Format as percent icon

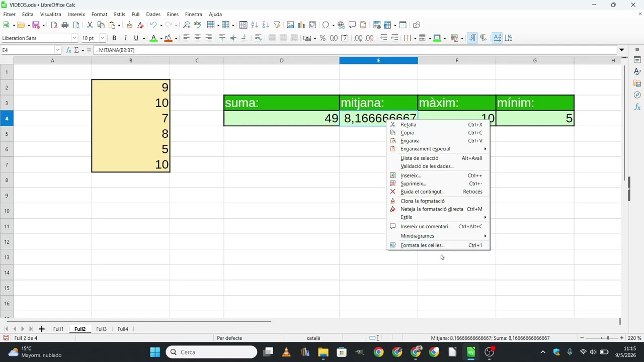click(323, 38)
